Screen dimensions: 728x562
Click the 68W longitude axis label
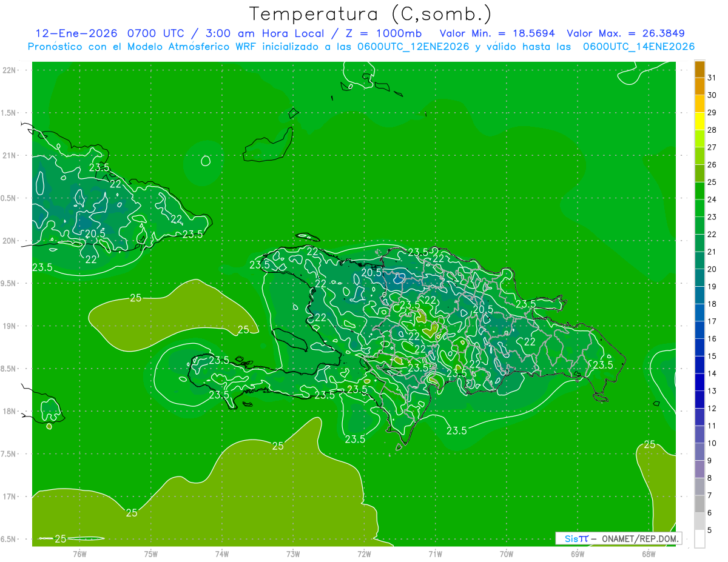click(649, 554)
